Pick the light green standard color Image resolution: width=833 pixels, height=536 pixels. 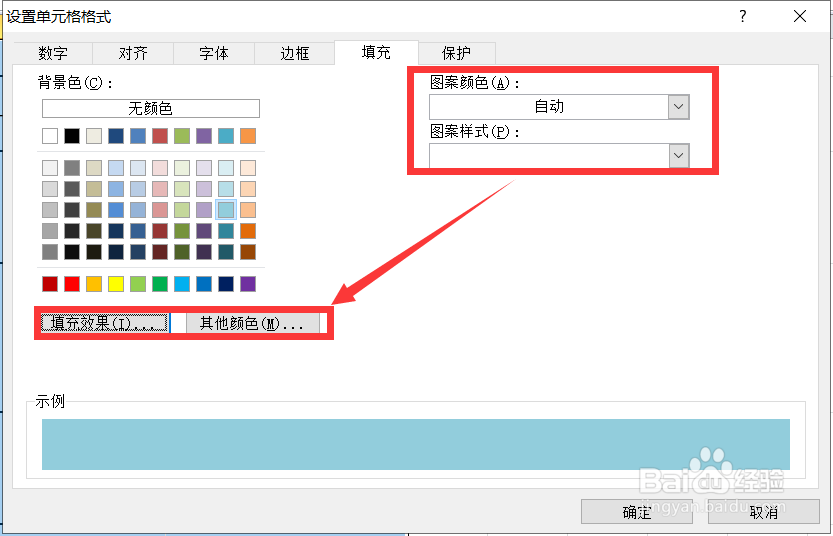138,284
